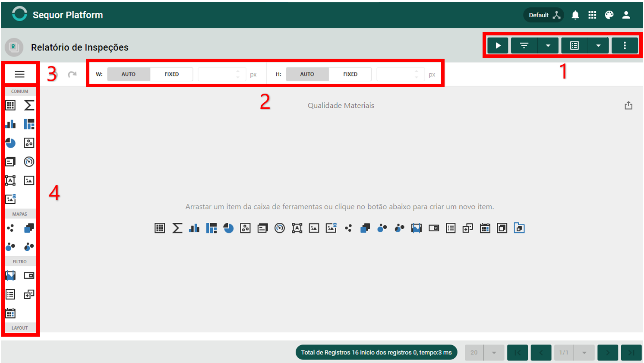Add a Pie Map from the MAPAS toolbox
This screenshot has width=644, height=363.
pos(29,247)
